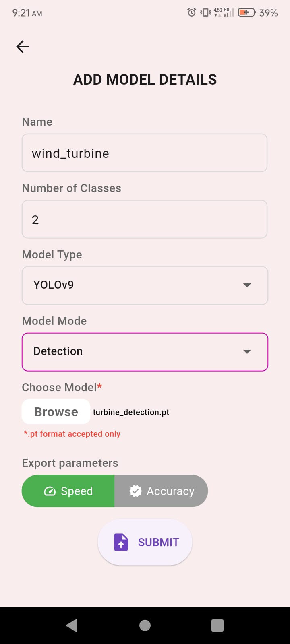Tap the verified badge icon on Accuracy
The width and height of the screenshot is (290, 644).
[x=135, y=491]
